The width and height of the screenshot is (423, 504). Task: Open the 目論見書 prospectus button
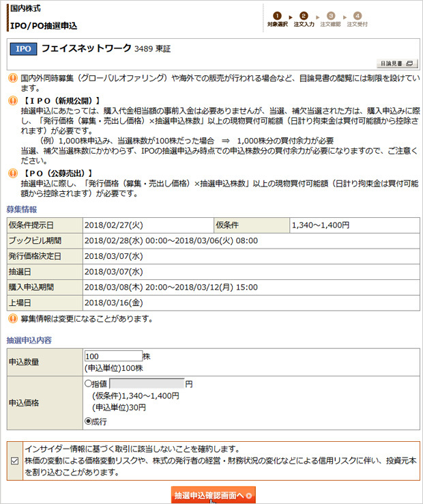(x=397, y=64)
